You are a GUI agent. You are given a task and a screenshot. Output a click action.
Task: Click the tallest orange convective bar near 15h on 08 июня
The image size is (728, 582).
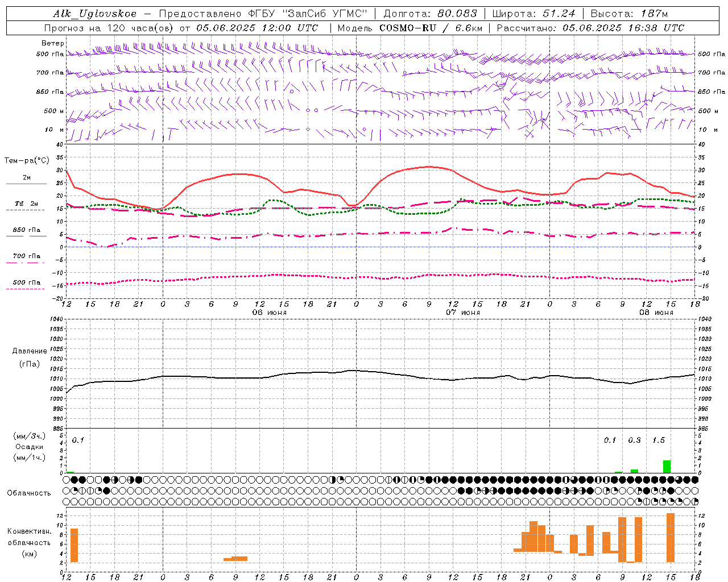(x=671, y=538)
